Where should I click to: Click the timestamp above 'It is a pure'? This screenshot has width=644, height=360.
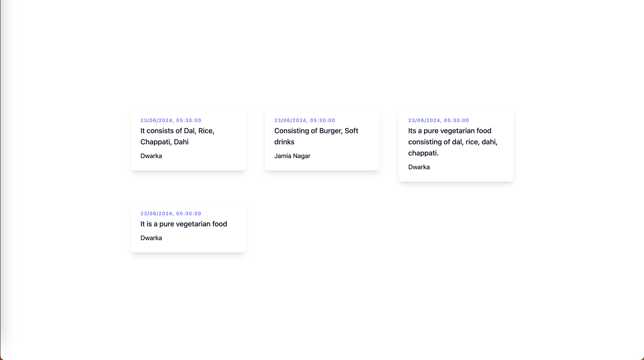pyautogui.click(x=171, y=214)
